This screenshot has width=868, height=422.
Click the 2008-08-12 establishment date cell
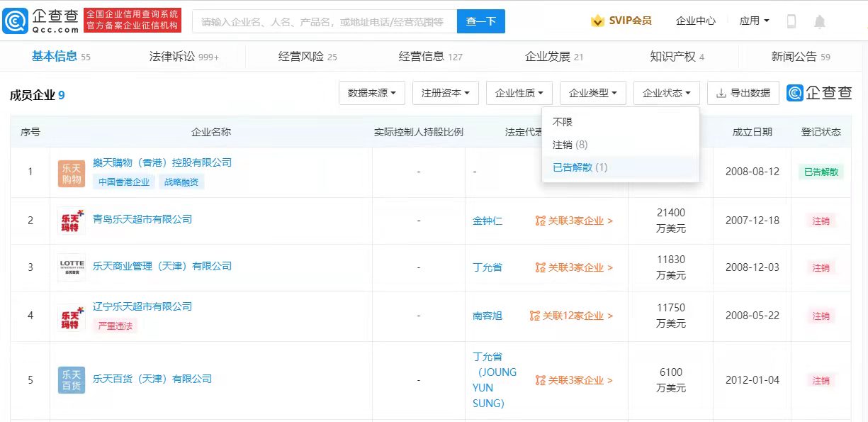pyautogui.click(x=753, y=172)
